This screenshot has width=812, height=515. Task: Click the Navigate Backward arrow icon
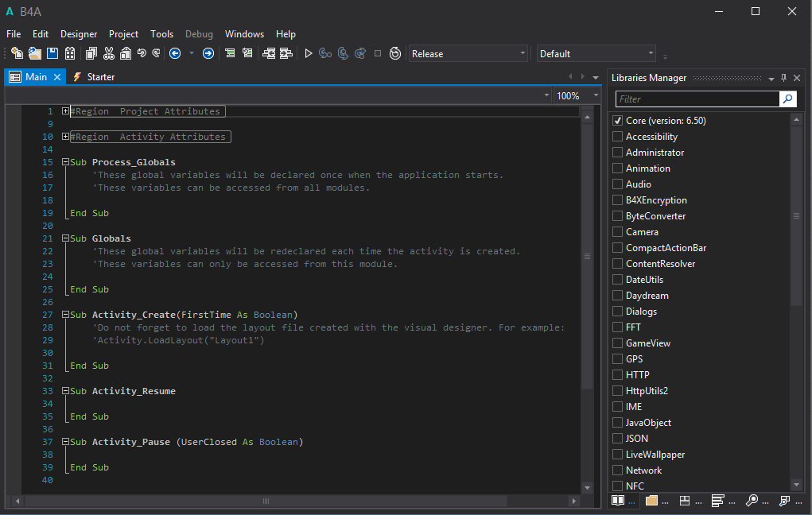(174, 53)
